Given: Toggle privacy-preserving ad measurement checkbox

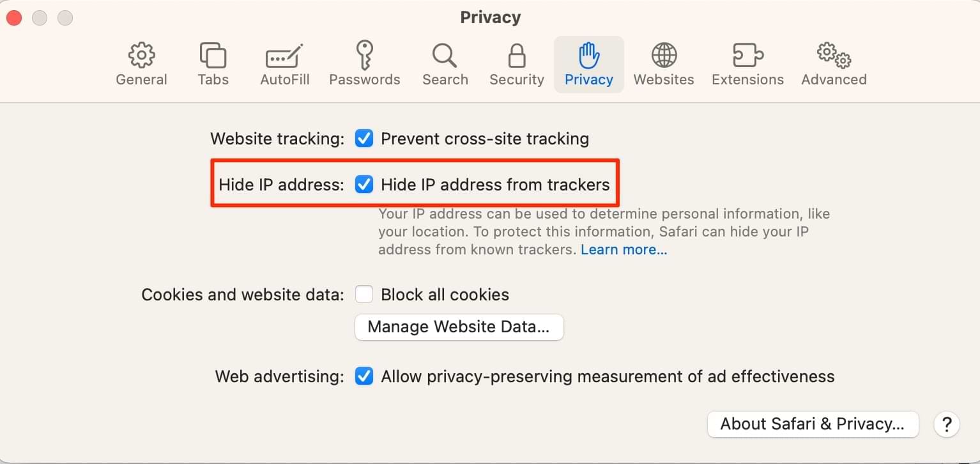Looking at the screenshot, I should 364,376.
